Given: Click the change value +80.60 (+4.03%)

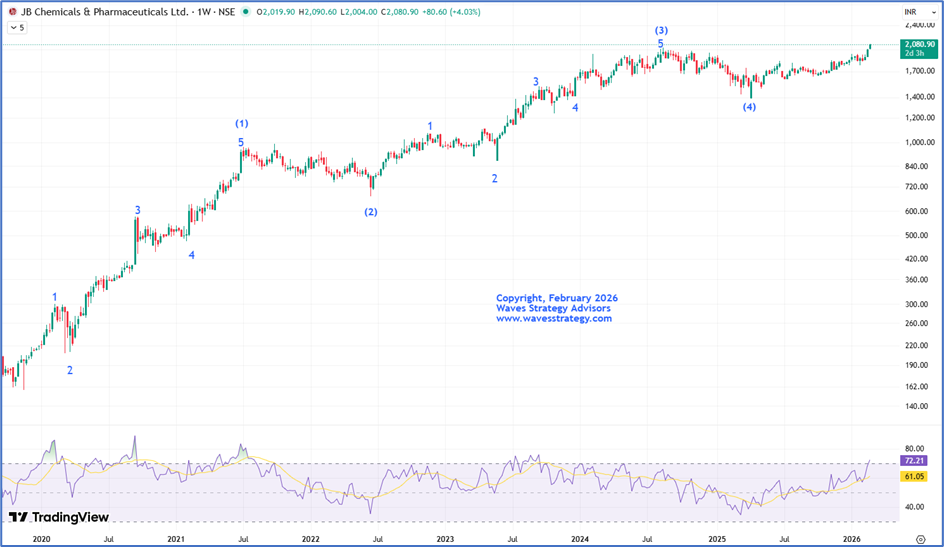Looking at the screenshot, I should 451,11.
